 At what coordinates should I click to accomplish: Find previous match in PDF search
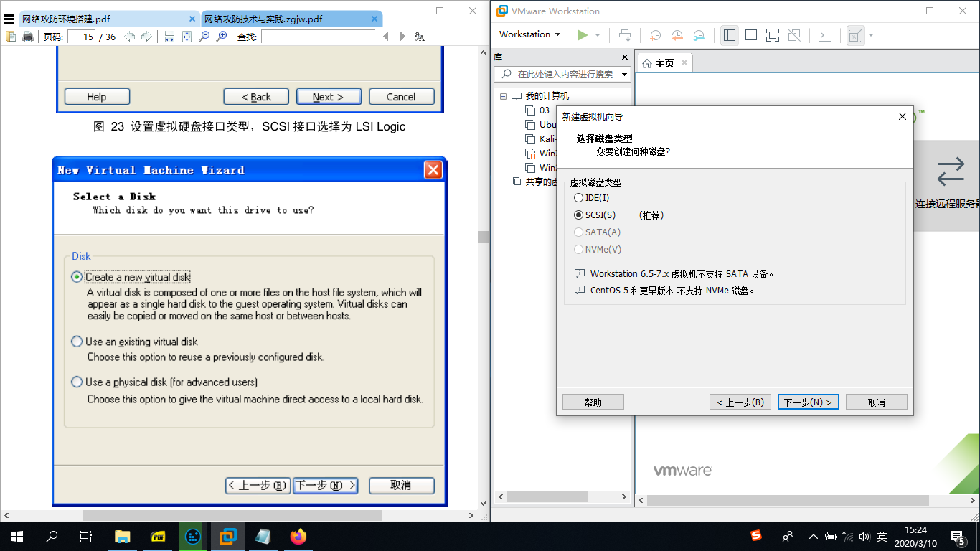pyautogui.click(x=386, y=37)
